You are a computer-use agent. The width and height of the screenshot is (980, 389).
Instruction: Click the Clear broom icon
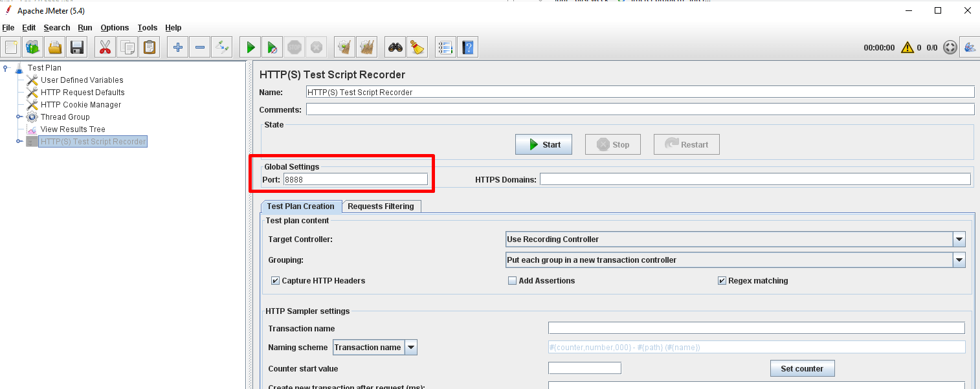[345, 47]
